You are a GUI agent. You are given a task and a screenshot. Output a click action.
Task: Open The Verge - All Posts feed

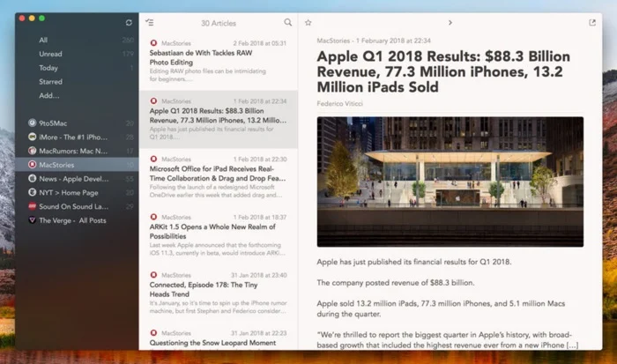77,220
